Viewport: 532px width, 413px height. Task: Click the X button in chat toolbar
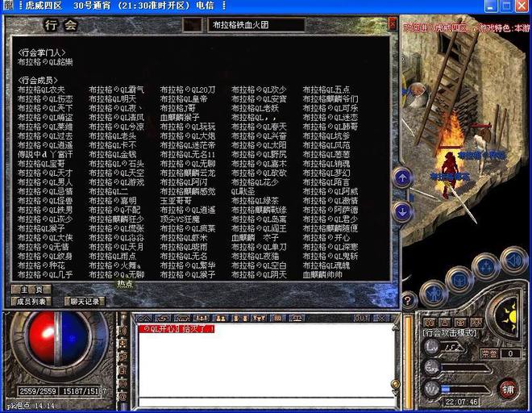coord(381,319)
